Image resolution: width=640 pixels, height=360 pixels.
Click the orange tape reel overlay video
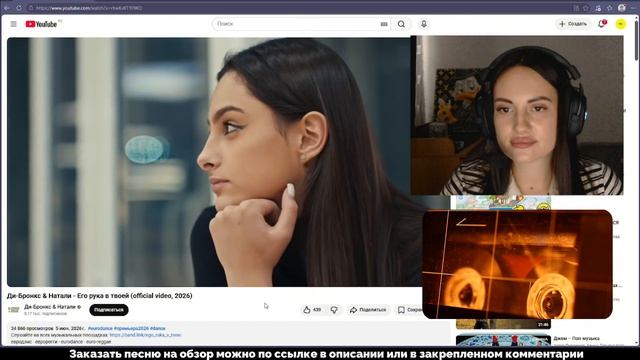pos(517,264)
